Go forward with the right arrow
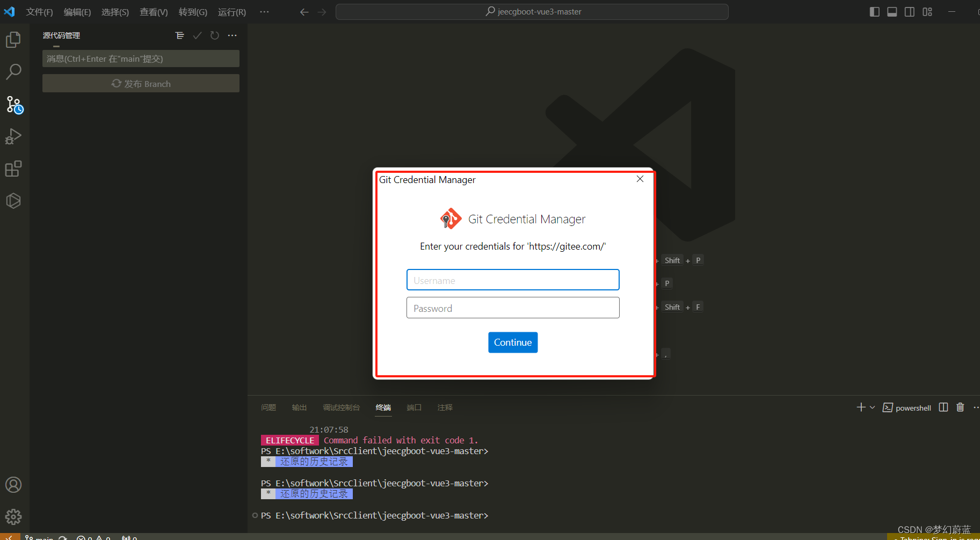 point(322,12)
